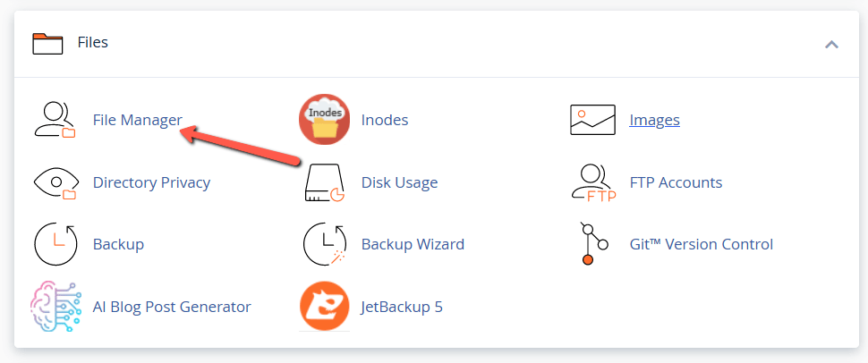Click the FTP Accounts icon
Screen dimensions: 868x363
[x=592, y=182]
